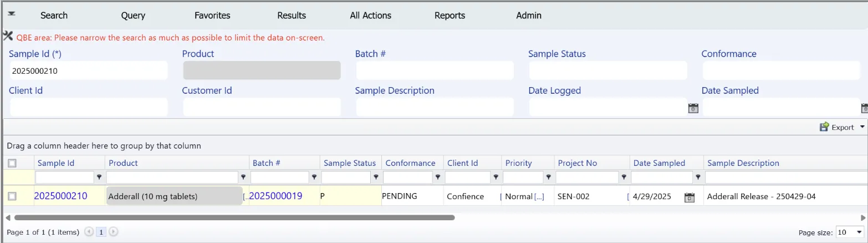Click the Batch # QBE input field
Screen dimensions: 868x243
tap(435, 71)
